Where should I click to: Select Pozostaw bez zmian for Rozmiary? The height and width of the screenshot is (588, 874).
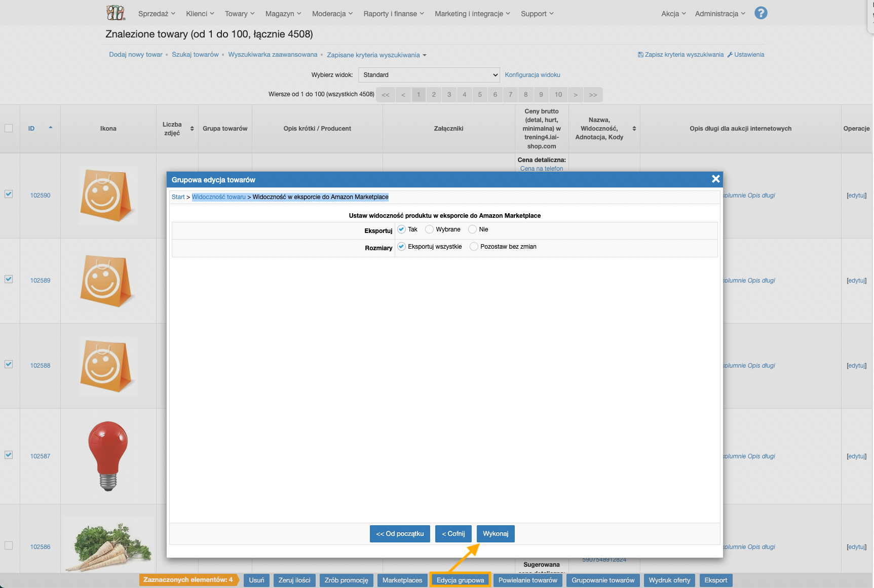pyautogui.click(x=474, y=247)
